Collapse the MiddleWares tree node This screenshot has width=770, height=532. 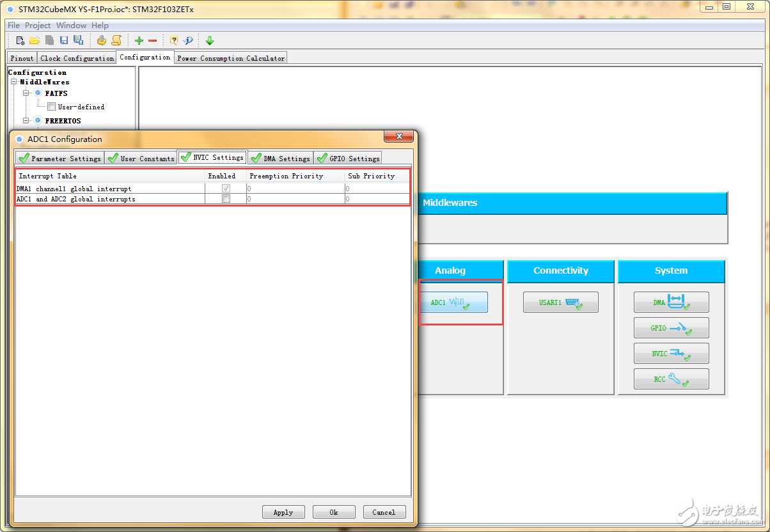tap(14, 82)
